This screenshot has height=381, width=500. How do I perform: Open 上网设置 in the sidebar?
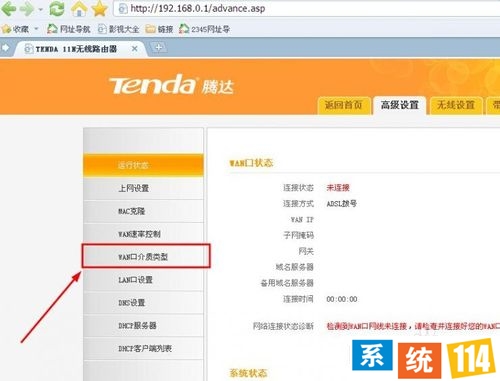coord(143,188)
